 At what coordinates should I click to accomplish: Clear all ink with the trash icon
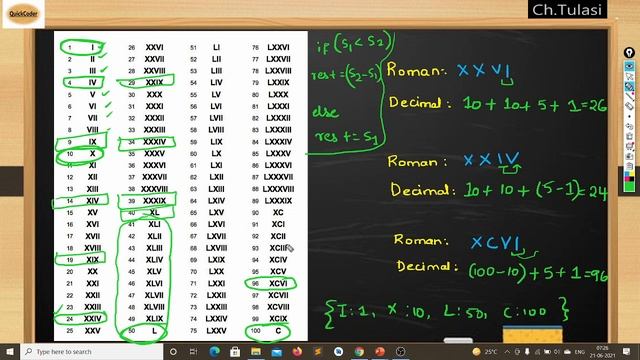[629, 136]
